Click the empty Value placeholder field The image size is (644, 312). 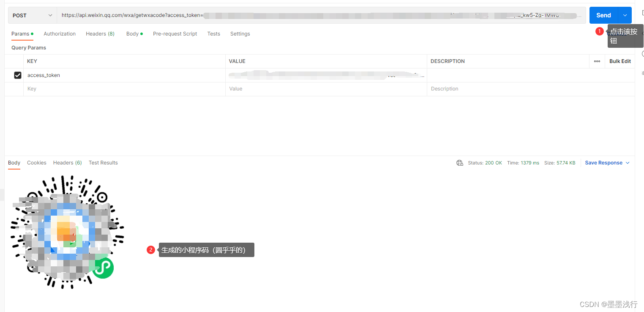[326, 89]
